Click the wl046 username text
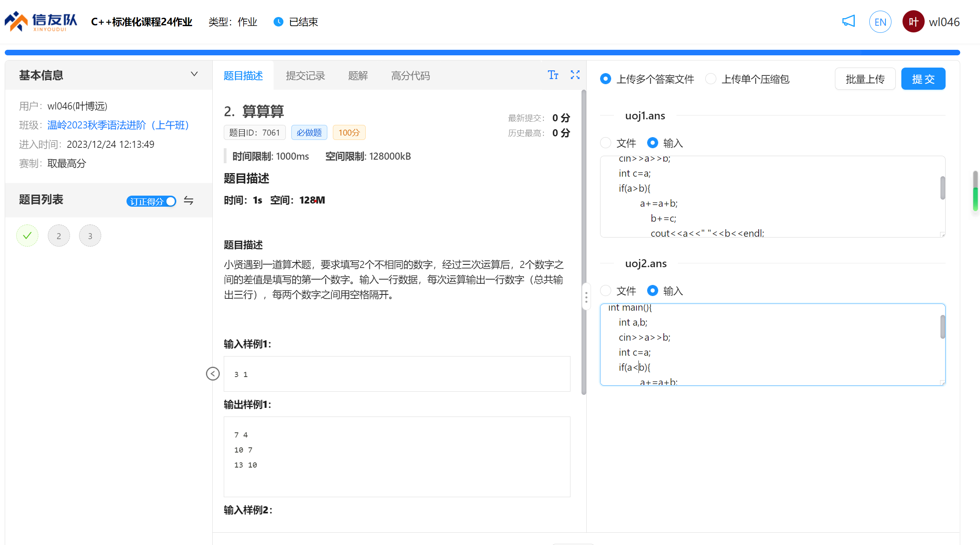 pos(944,22)
